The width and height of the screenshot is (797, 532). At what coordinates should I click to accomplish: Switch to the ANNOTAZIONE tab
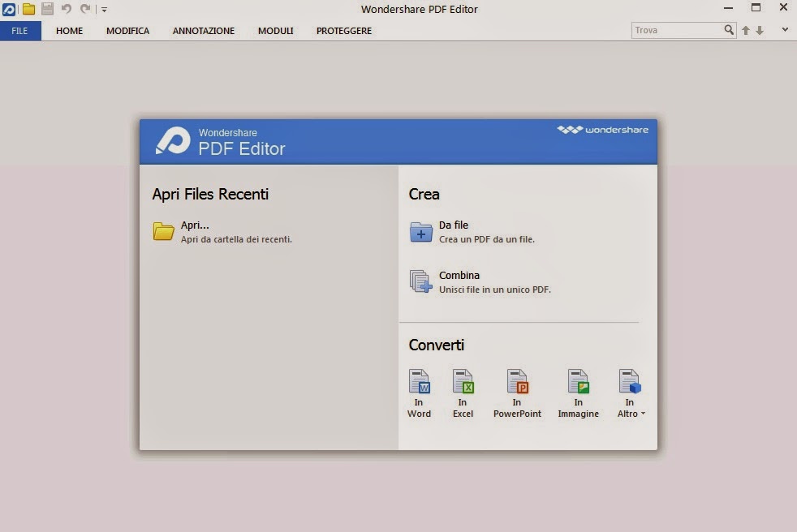tap(204, 31)
